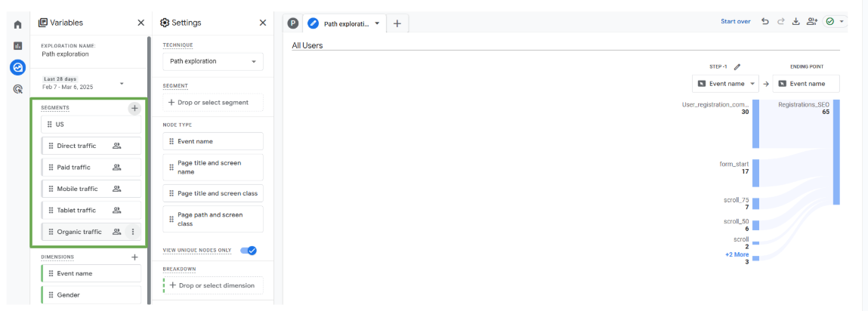868x311 pixels.
Task: Select Page path and screen class node type
Action: [x=213, y=219]
